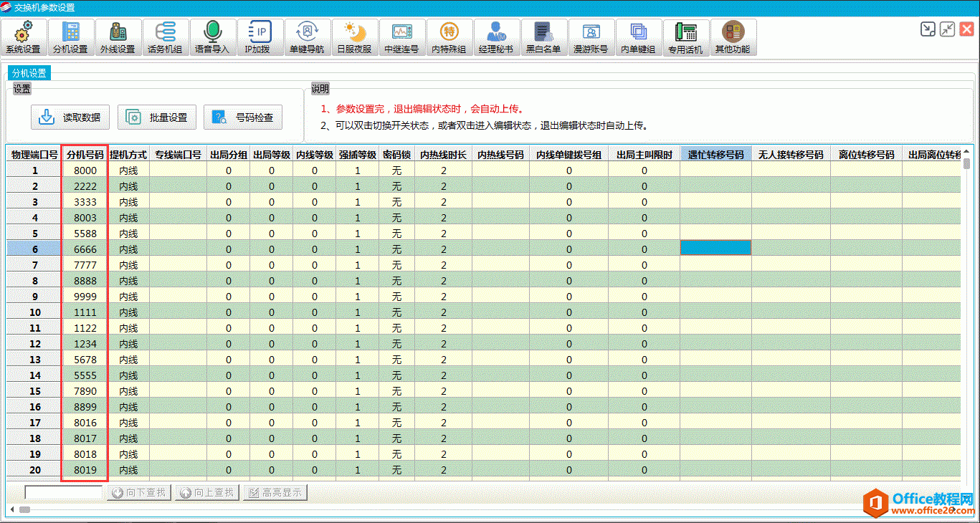980x523 pixels.
Task: Click row header for port 13
Action: tap(34, 360)
